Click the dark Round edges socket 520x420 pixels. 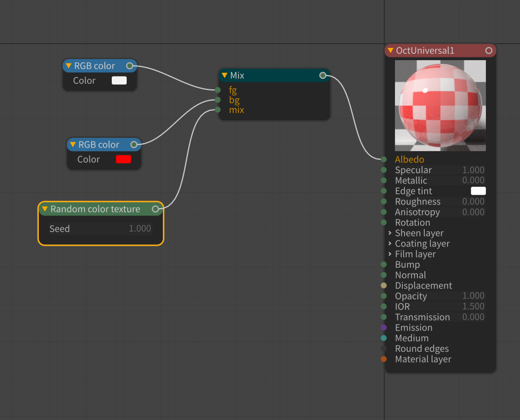pos(384,348)
